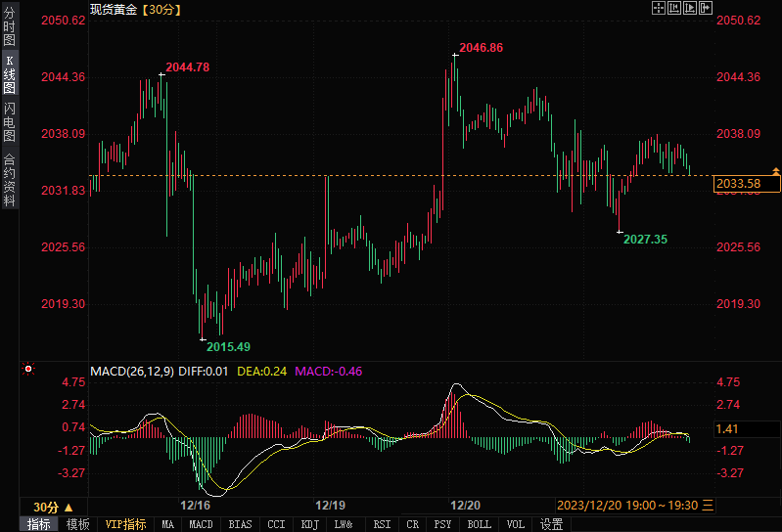Screen dimensions: 782x532
Task: Select the CR indicator
Action: (x=412, y=524)
